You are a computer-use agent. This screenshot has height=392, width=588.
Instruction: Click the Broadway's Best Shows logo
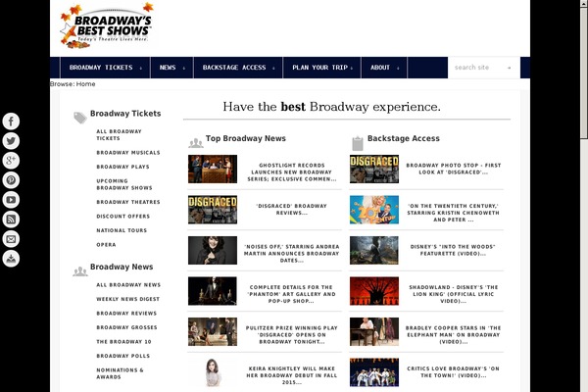[x=107, y=26]
